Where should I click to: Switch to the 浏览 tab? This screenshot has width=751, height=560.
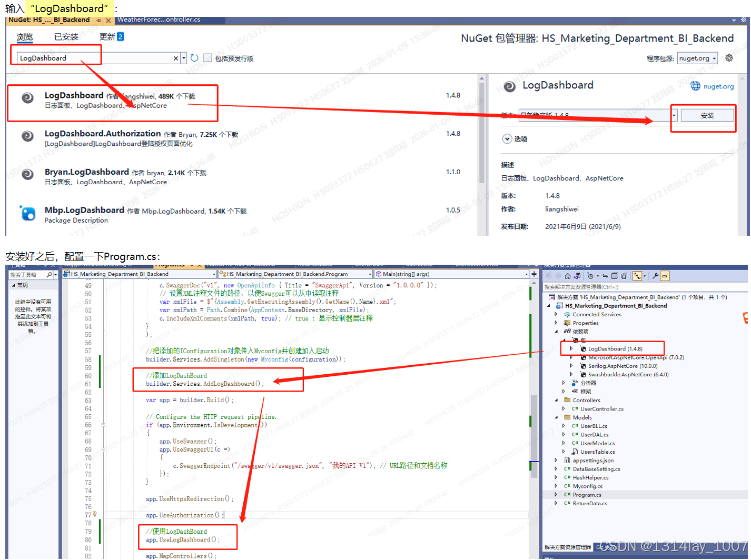[25, 37]
